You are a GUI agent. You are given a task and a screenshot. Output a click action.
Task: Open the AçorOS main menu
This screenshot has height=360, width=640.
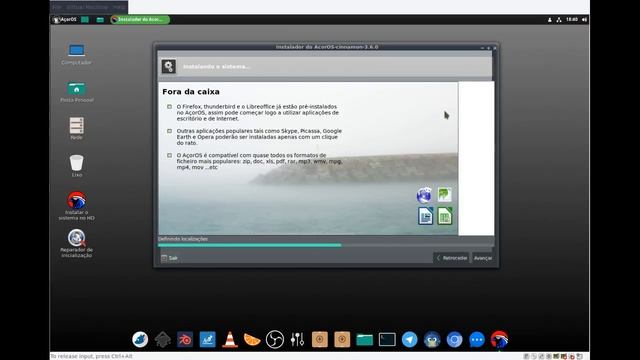65,20
